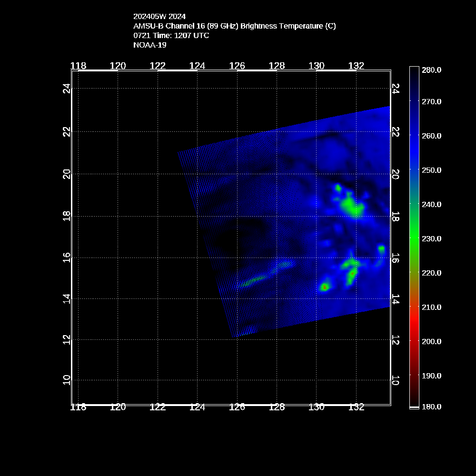
Task: Click the 240.0 color scale label
Action: point(431,205)
